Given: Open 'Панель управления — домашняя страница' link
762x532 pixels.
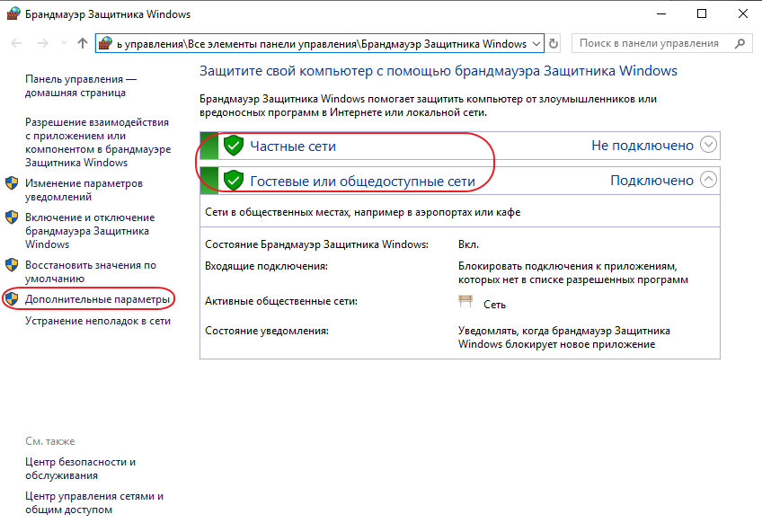Looking at the screenshot, I should (x=81, y=85).
